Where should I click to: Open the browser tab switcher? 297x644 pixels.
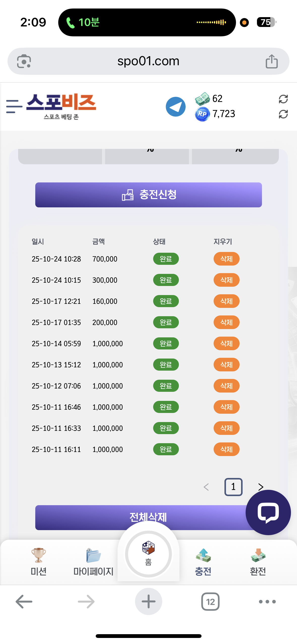pyautogui.click(x=210, y=602)
